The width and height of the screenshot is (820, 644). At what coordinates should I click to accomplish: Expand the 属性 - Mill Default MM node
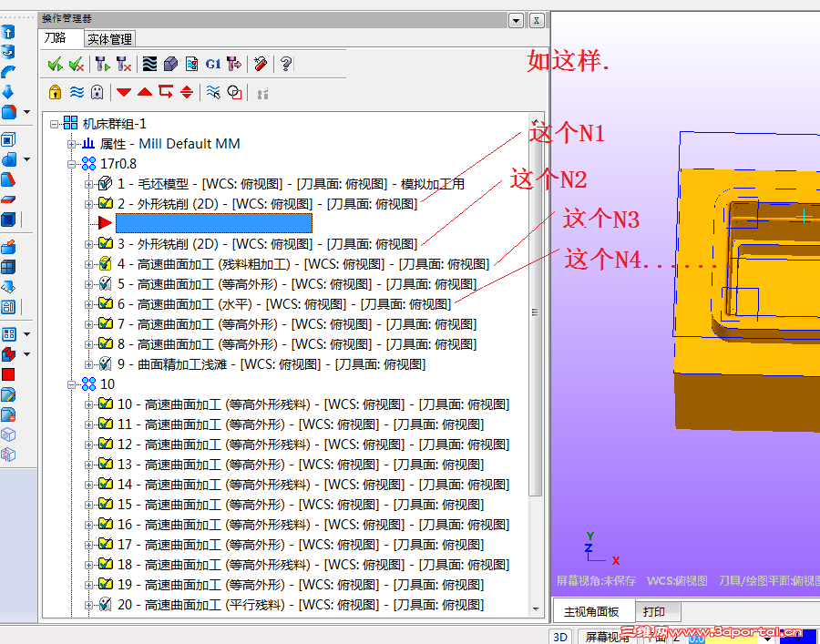(x=71, y=144)
